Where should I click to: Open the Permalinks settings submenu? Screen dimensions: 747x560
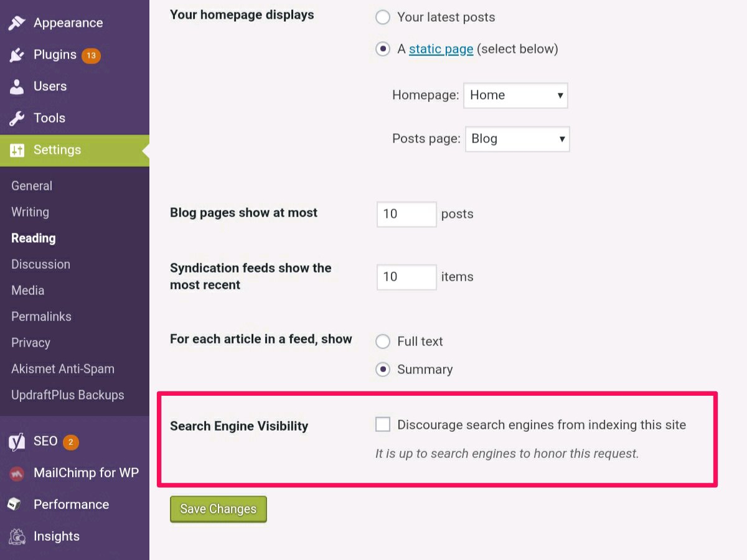pos(41,317)
